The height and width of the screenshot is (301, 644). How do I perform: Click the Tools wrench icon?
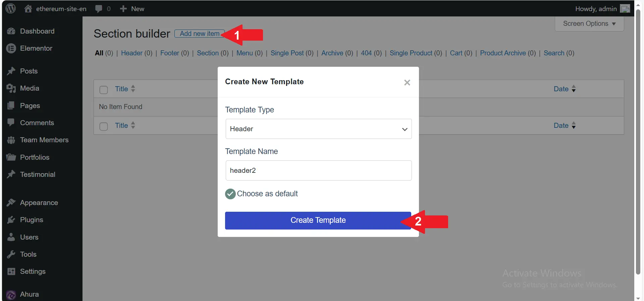11,254
